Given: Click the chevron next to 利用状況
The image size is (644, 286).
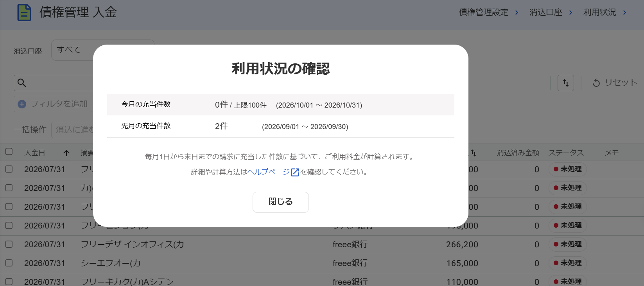Looking at the screenshot, I should [625, 13].
